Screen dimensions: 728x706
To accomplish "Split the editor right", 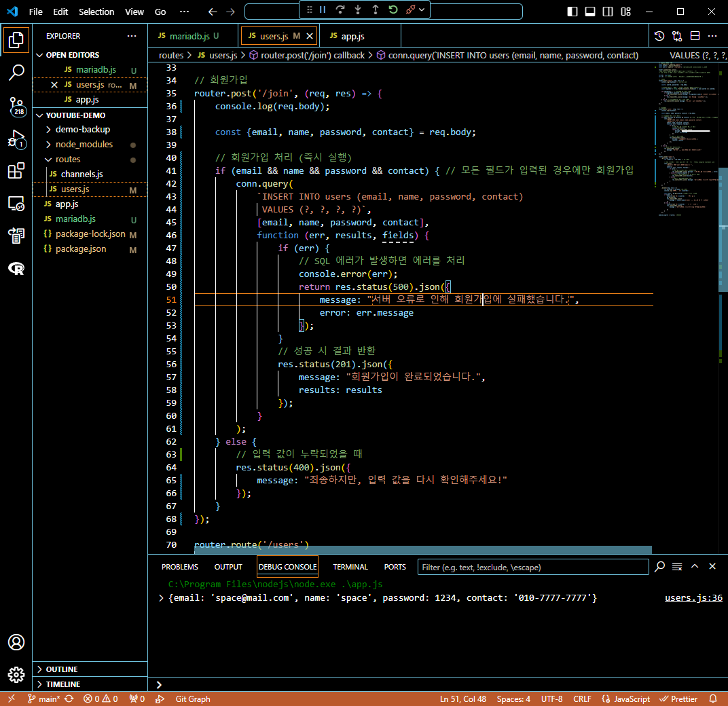I will 695,36.
